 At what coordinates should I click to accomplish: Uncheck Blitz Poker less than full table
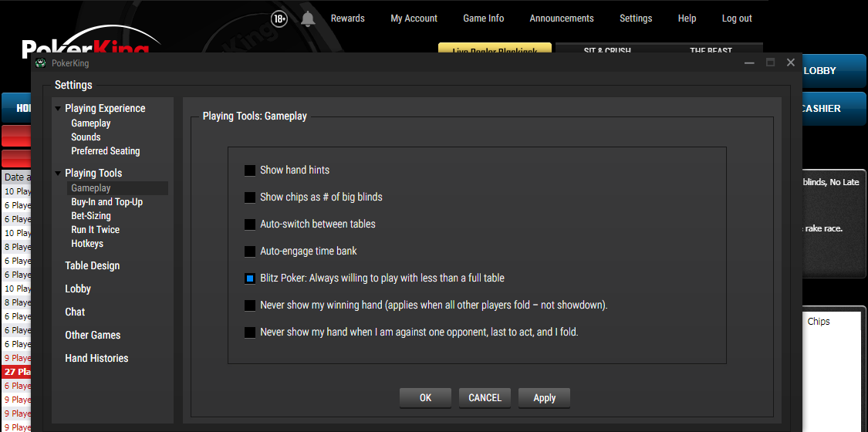[x=250, y=278]
